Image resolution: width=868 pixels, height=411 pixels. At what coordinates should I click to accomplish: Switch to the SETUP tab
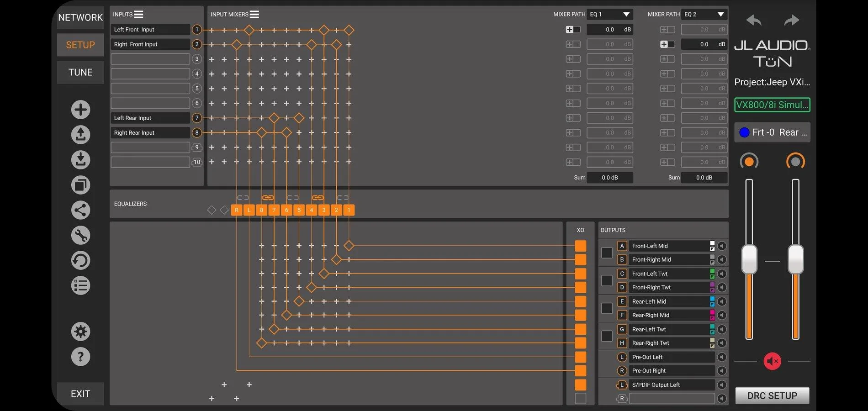click(80, 45)
